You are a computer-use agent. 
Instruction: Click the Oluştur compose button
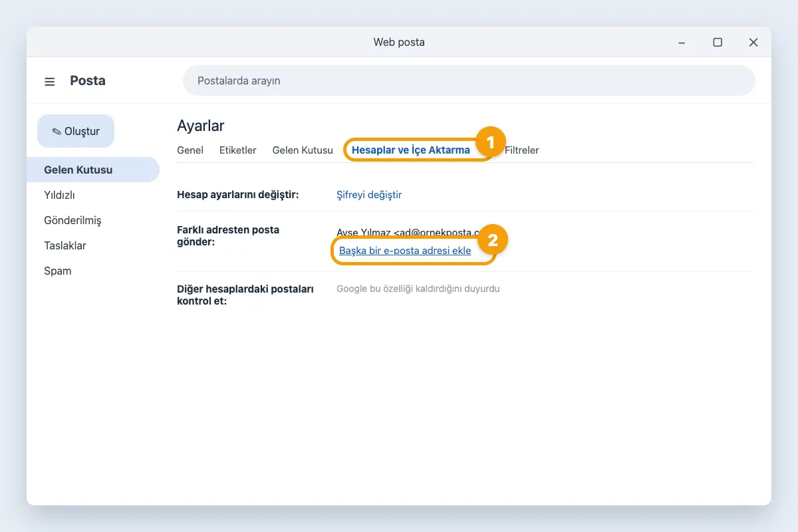76,131
